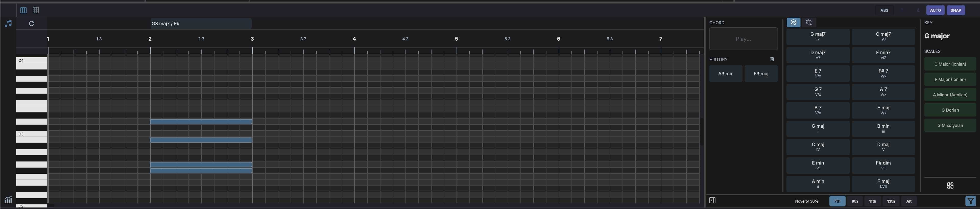The height and width of the screenshot is (209, 980).
Task: Collapse the side panel icon
Action: click(712, 200)
